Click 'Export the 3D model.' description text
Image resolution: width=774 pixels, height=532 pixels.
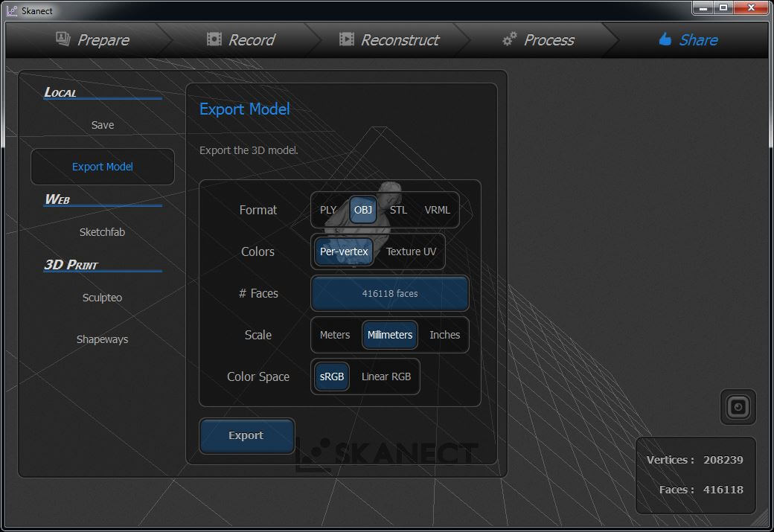coord(249,150)
